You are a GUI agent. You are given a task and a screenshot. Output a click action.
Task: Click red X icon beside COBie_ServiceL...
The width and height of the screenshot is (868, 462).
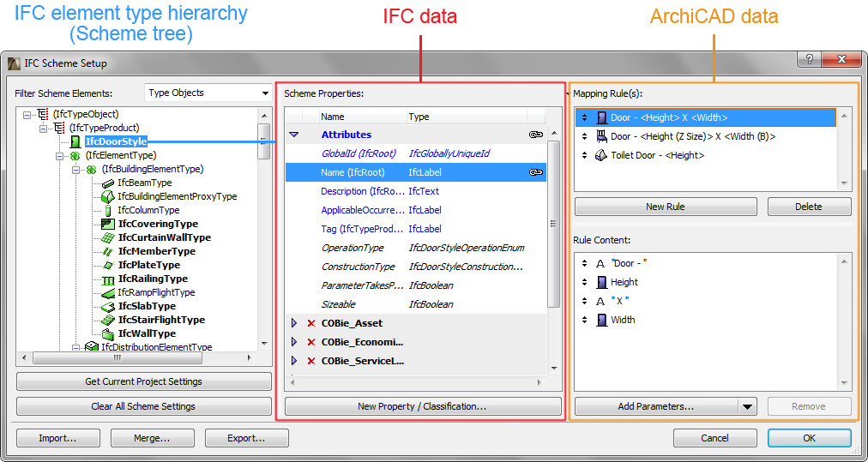point(311,362)
